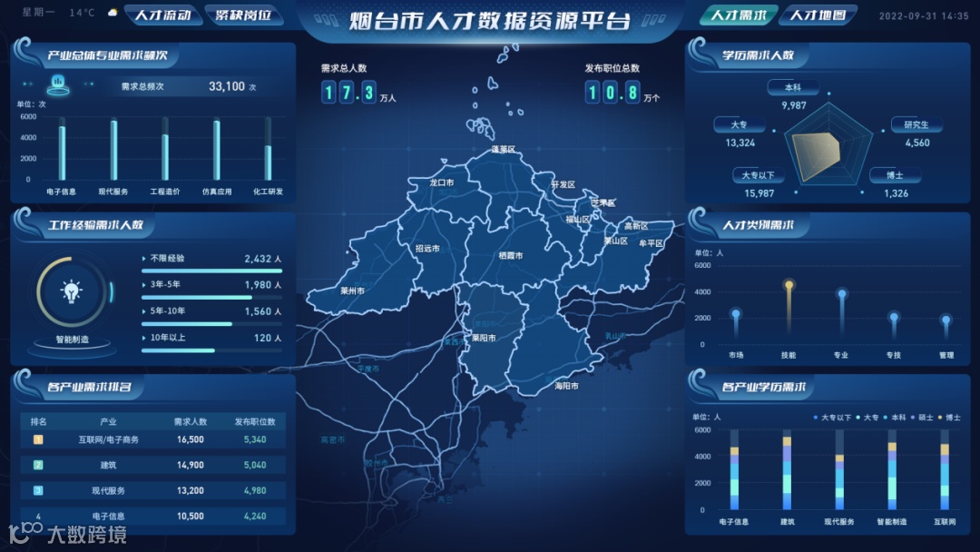
Task: Toggle the 大专 legend item
Action: pyautogui.click(x=867, y=418)
